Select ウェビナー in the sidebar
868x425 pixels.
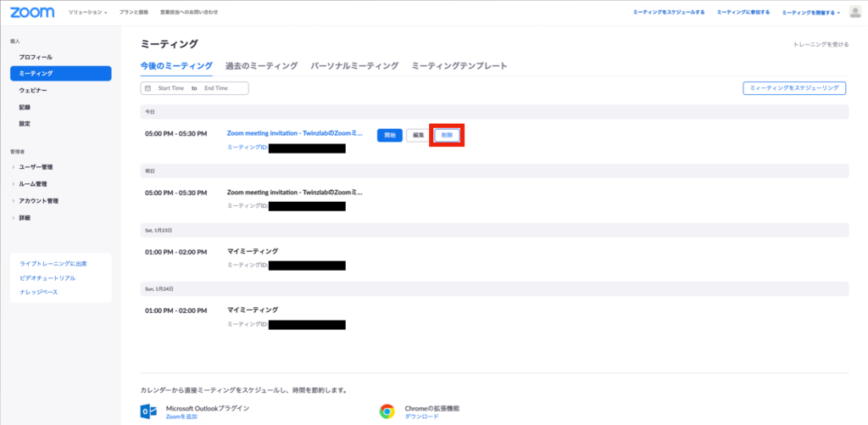33,91
